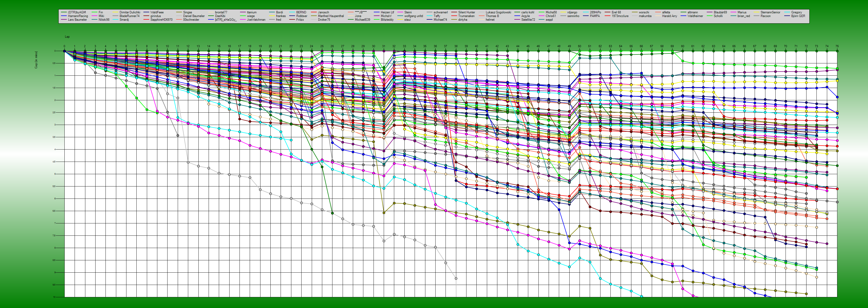This screenshot has height=308, width=868.
Task: Click BladeRunner74 in the legend
Action: (x=129, y=16)
